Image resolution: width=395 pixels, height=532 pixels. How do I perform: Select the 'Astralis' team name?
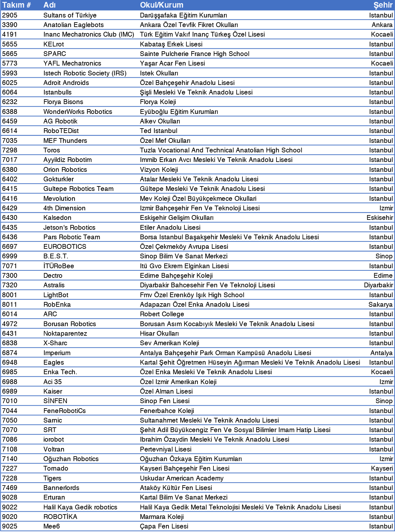point(54,285)
